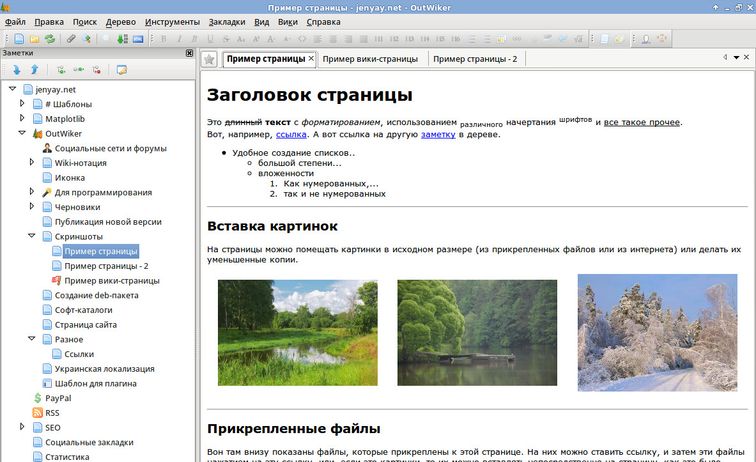Select the PayPal item in the tree
The height and width of the screenshot is (462, 756).
(58, 398)
